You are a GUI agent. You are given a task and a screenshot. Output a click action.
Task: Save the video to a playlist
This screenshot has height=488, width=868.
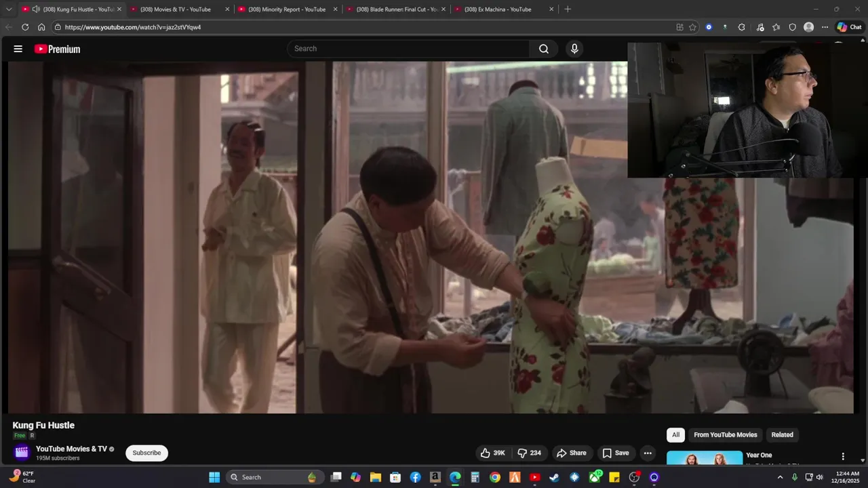616,453
